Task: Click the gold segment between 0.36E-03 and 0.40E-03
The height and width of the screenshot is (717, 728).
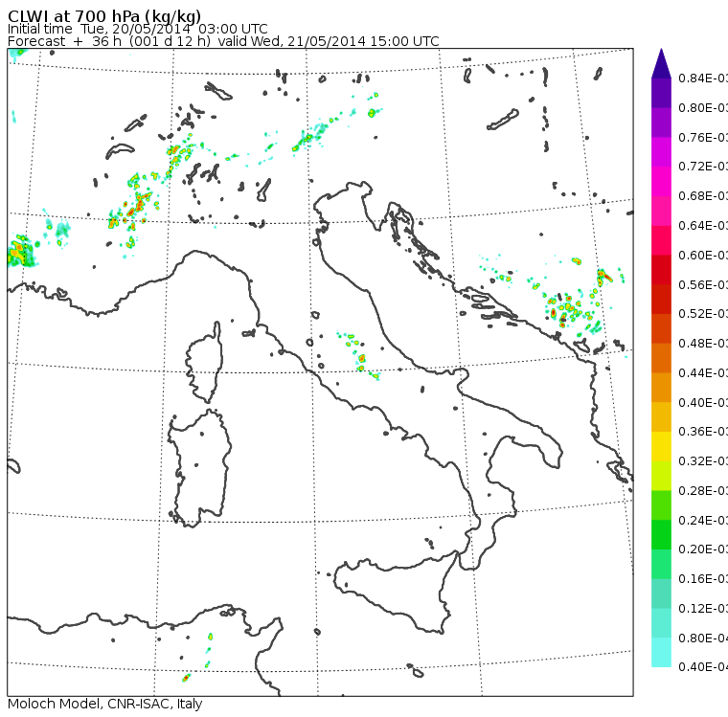Action: (661, 417)
